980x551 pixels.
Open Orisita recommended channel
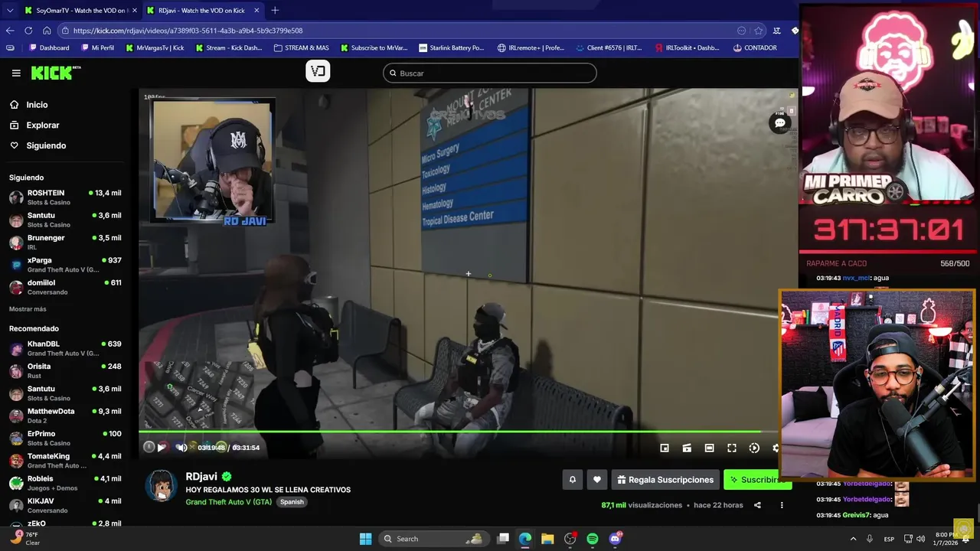coord(65,370)
